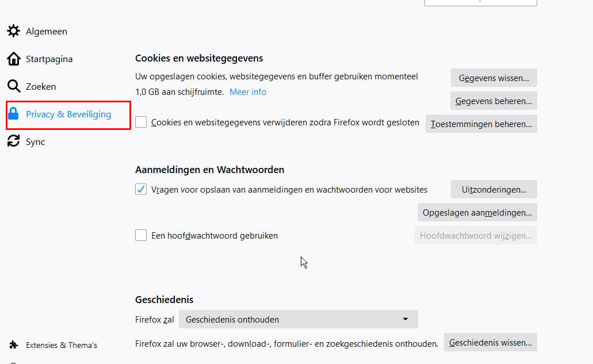Switch to the Startpagina section

point(49,59)
